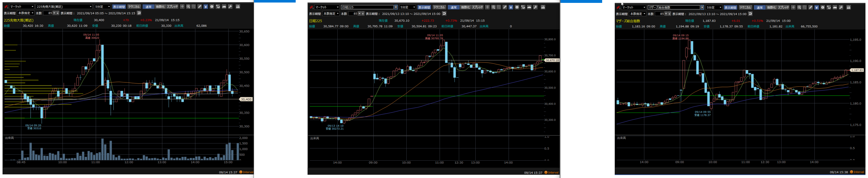
Task: Click the period reset arrow in 225先物大阪 panel
Action: click(x=139, y=13)
